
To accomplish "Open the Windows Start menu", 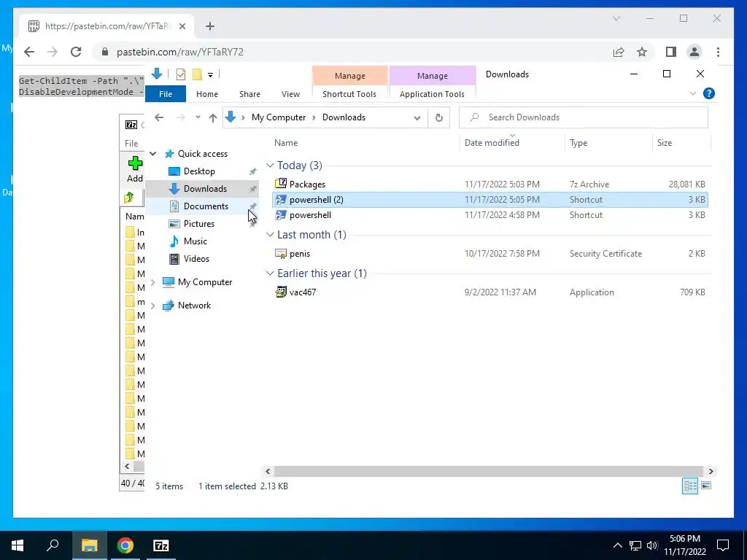I will (x=18, y=545).
